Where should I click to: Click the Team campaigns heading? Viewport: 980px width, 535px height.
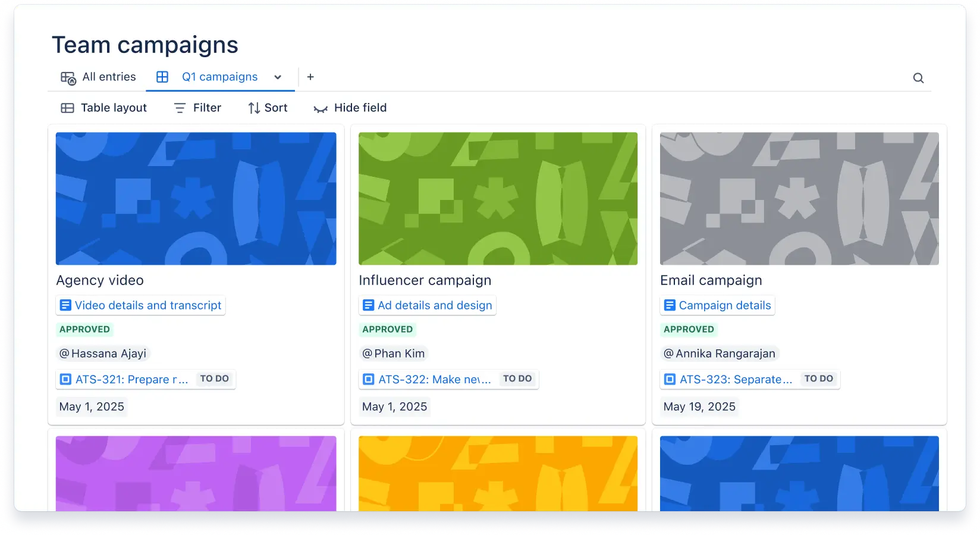coord(145,45)
